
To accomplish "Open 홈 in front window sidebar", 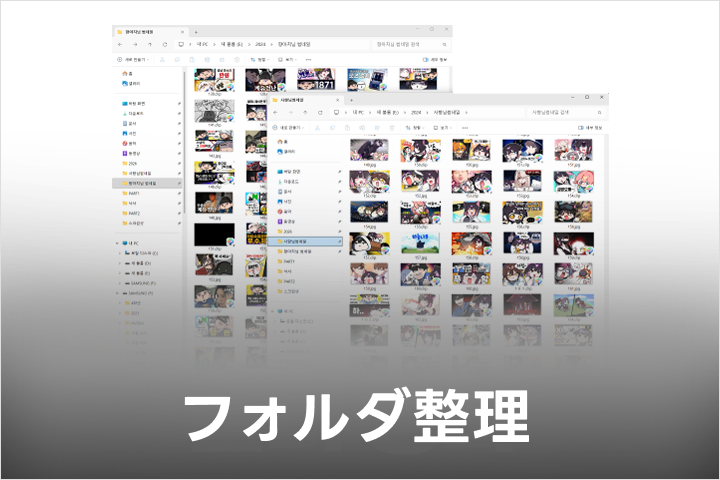I will [x=282, y=142].
